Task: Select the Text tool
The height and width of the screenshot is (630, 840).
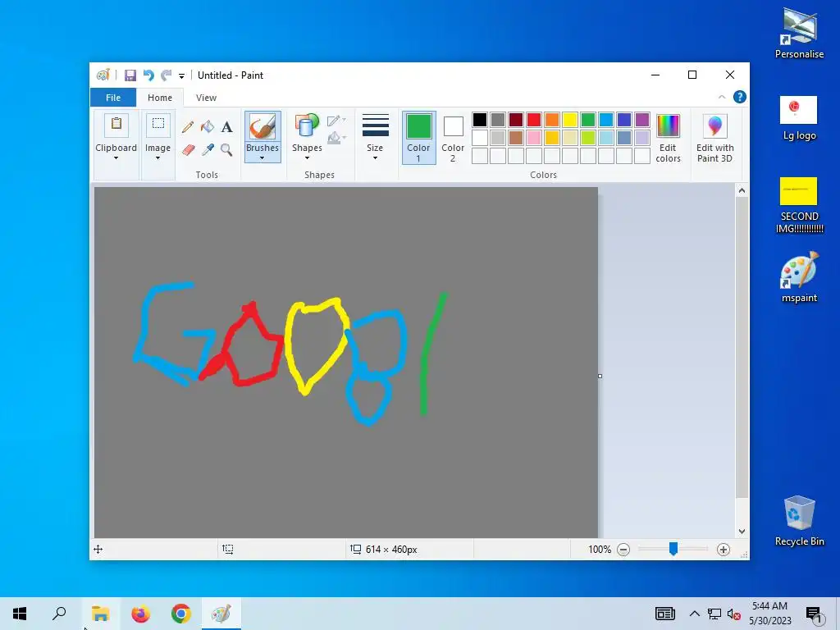Action: coord(226,127)
